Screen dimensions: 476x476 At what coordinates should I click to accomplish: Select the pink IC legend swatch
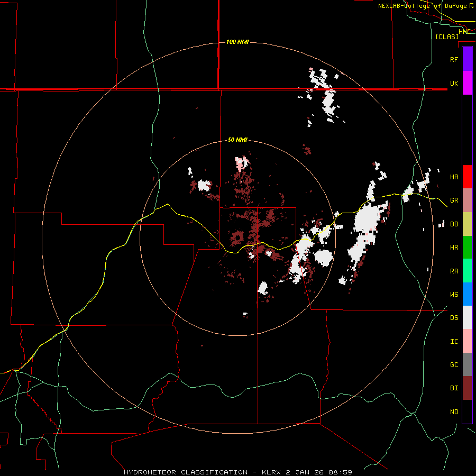[467, 341]
